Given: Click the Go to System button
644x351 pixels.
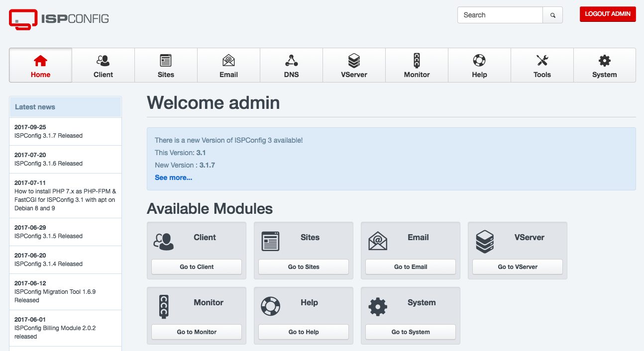Looking at the screenshot, I should (x=411, y=332).
